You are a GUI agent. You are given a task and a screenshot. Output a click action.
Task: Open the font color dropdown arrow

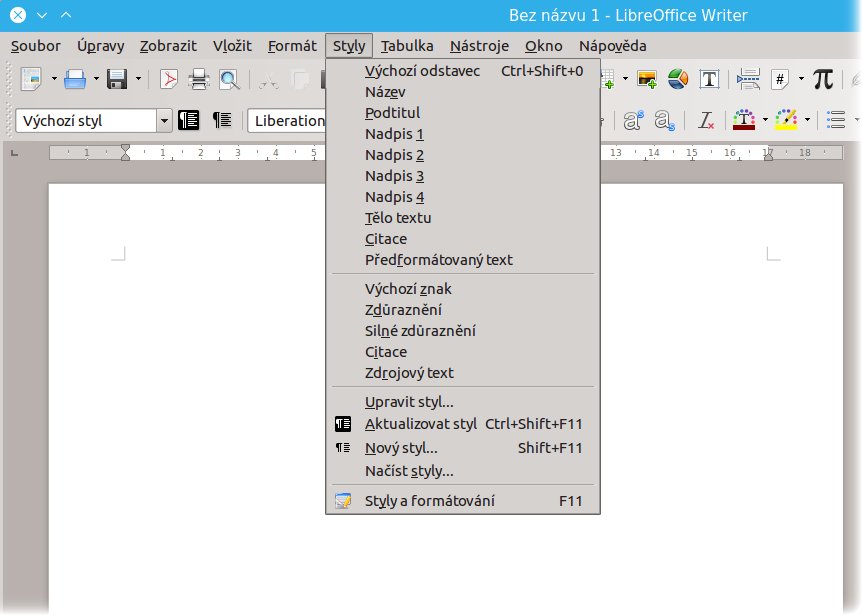pos(765,120)
